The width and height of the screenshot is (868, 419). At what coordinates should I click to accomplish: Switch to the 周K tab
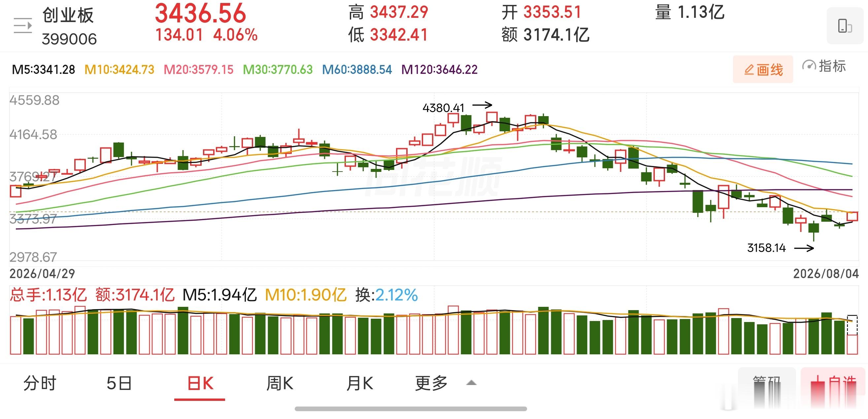[280, 383]
